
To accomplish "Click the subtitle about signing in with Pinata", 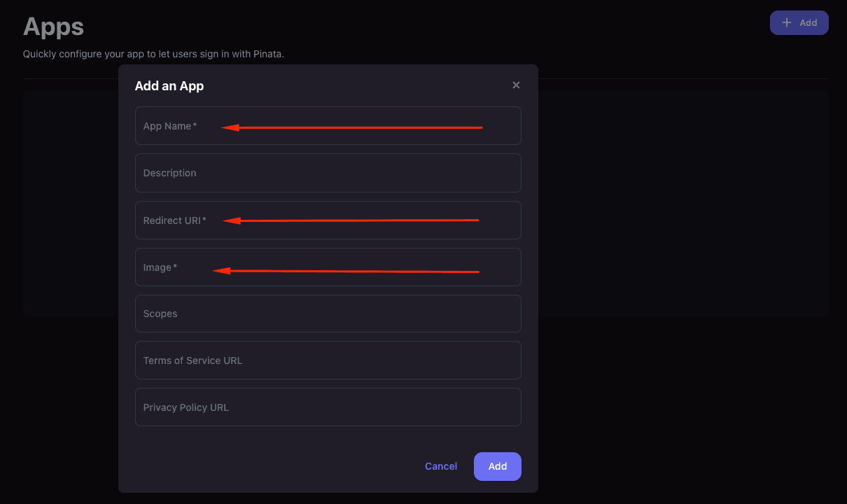I will pyautogui.click(x=153, y=53).
